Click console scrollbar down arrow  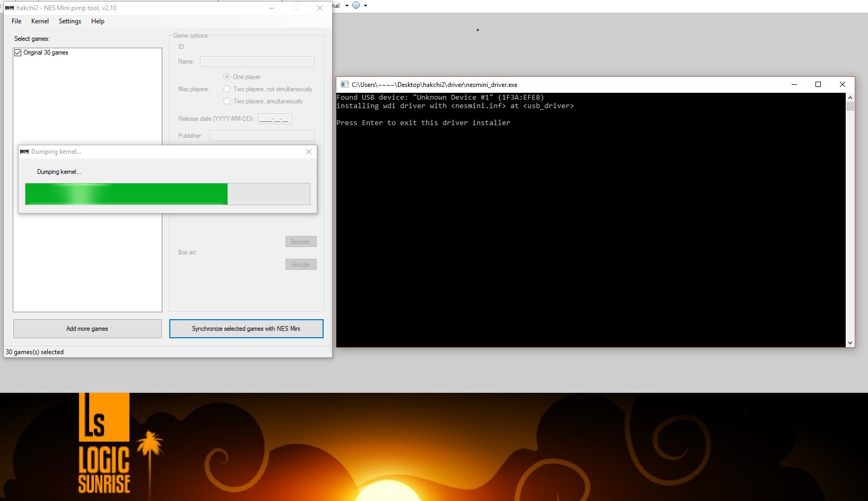point(850,343)
